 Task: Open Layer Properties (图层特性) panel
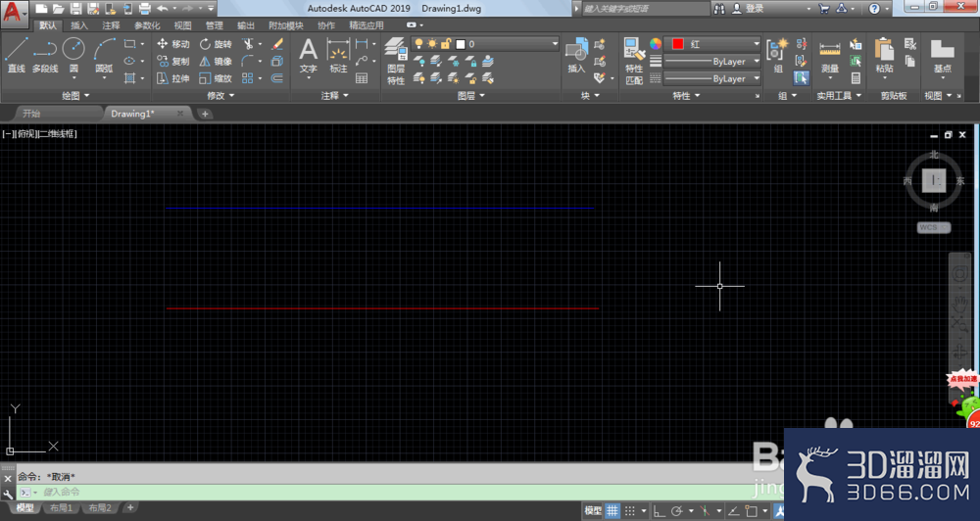[396, 61]
